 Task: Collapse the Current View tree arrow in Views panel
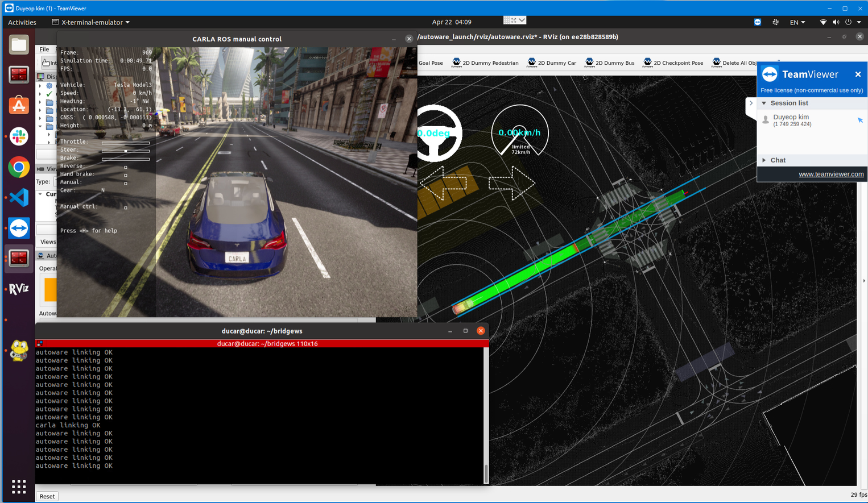[x=40, y=194]
